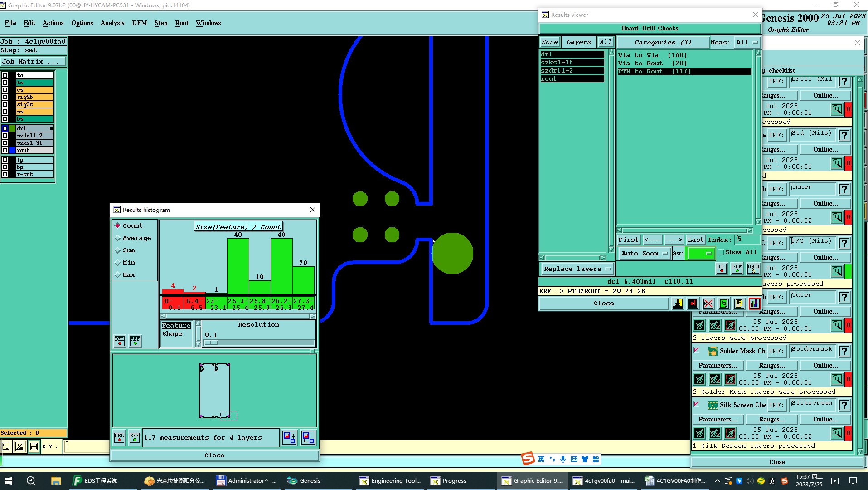Click the DEL icon beside the 117 measurements text
The height and width of the screenshot is (490, 868).
(119, 438)
